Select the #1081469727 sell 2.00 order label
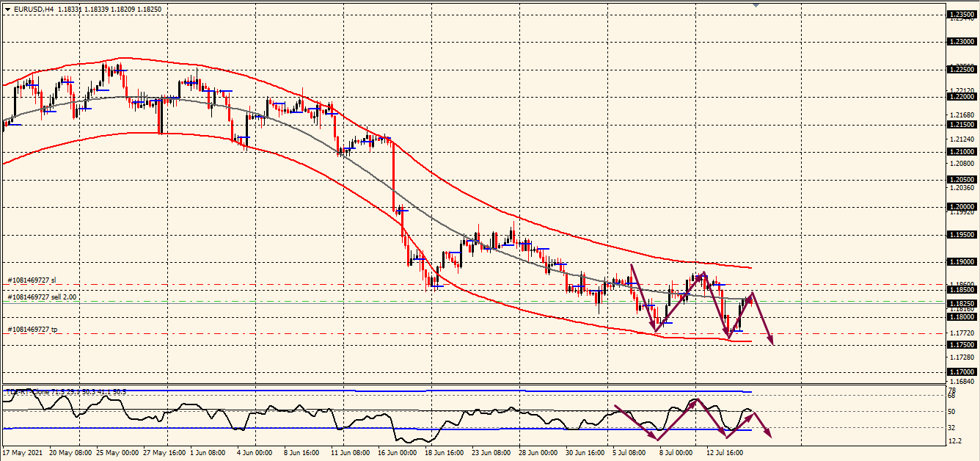The image size is (980, 461). (42, 297)
